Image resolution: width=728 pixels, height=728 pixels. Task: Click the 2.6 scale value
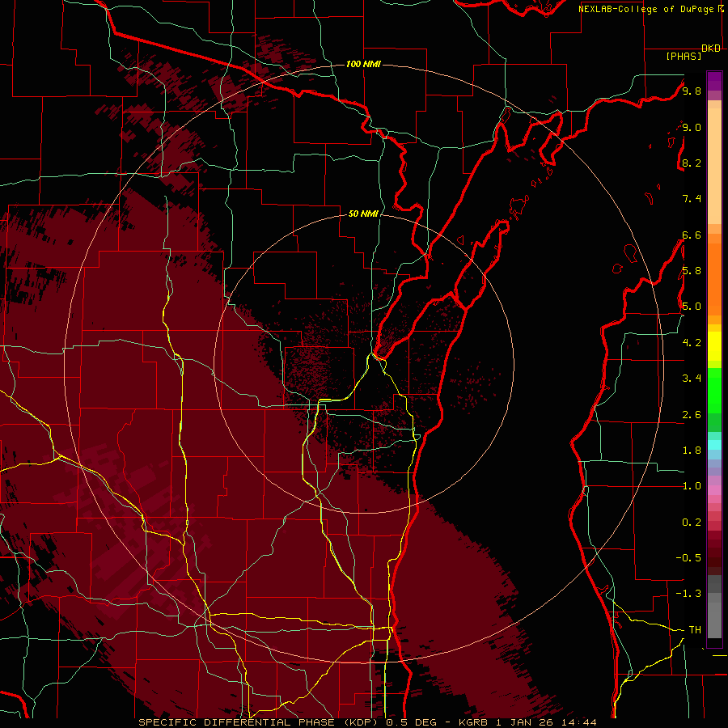pyautogui.click(x=692, y=415)
